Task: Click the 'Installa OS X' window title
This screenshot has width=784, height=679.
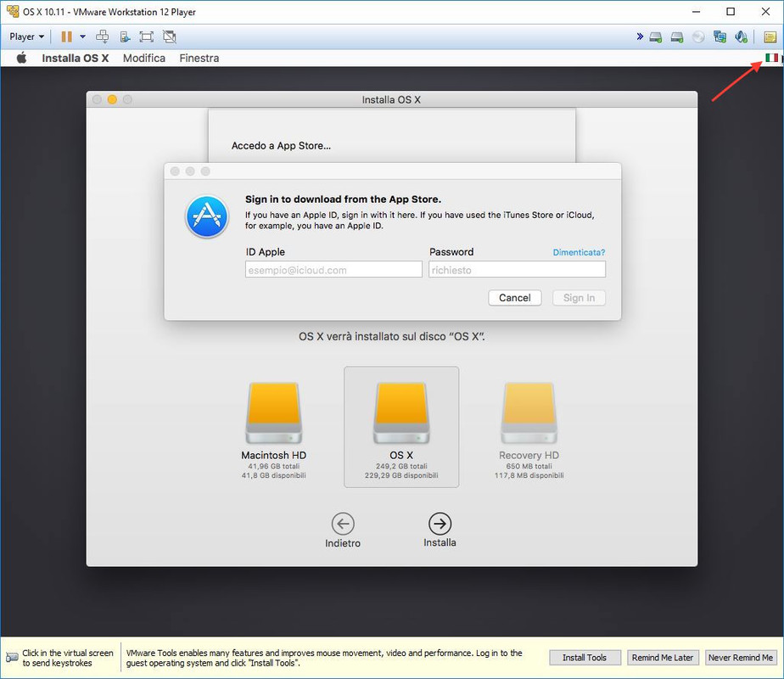Action: tap(391, 99)
